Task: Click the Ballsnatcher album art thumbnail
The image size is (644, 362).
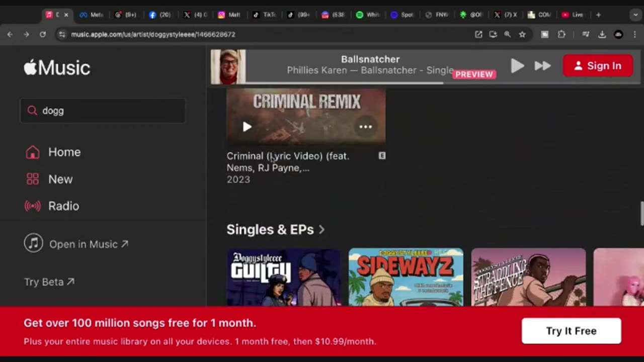Action: [228, 66]
